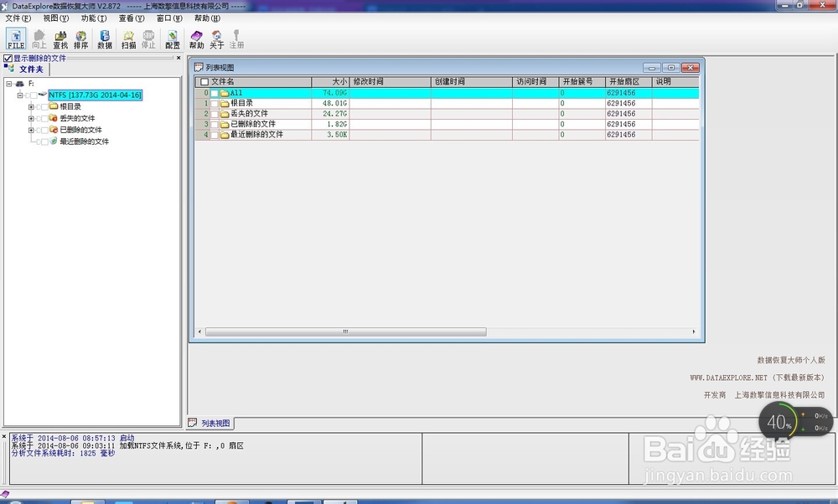Select the 列表视图 bottom tab
838x504 pixels.
210,423
